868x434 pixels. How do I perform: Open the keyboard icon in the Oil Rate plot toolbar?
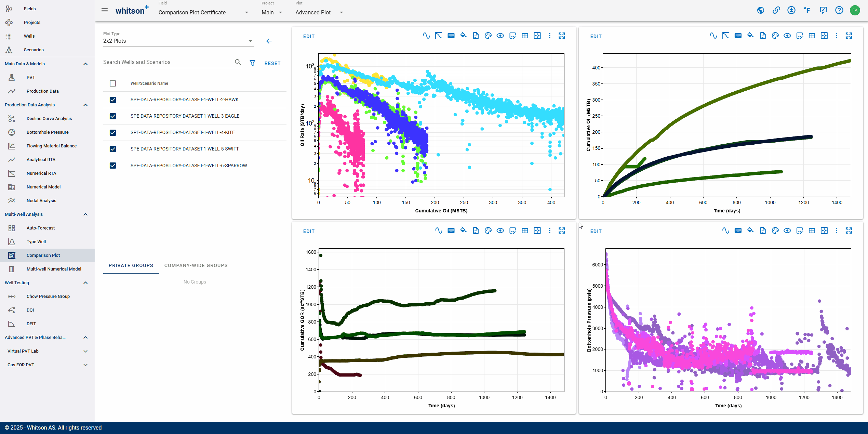coord(451,36)
